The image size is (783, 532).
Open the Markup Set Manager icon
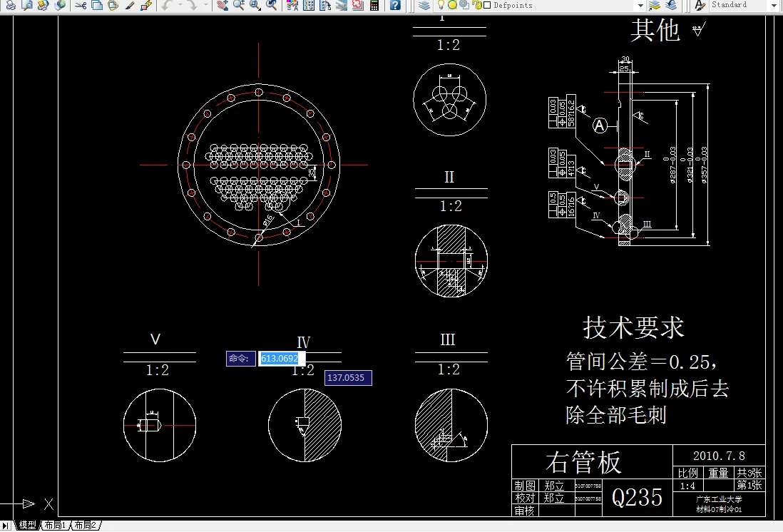357,6
